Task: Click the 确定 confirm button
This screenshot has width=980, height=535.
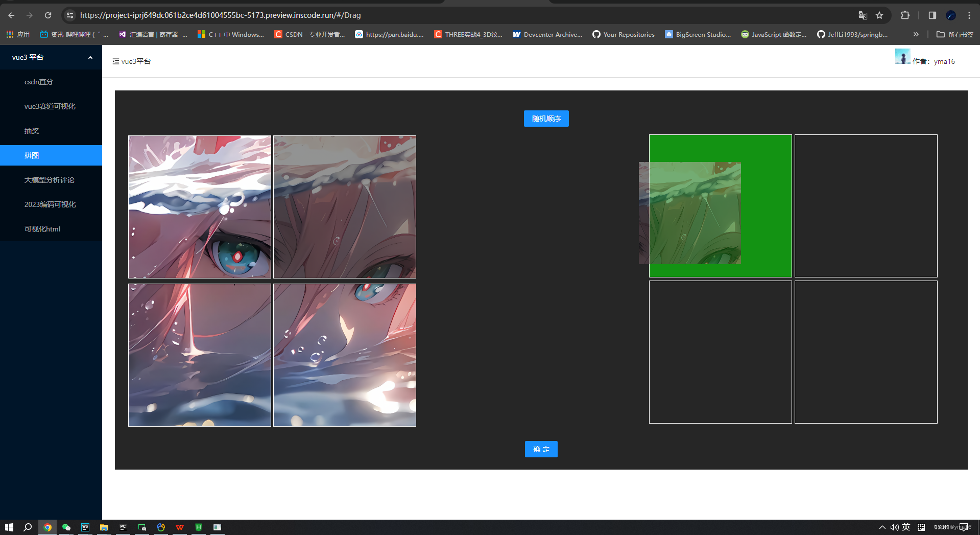Action: (x=541, y=449)
